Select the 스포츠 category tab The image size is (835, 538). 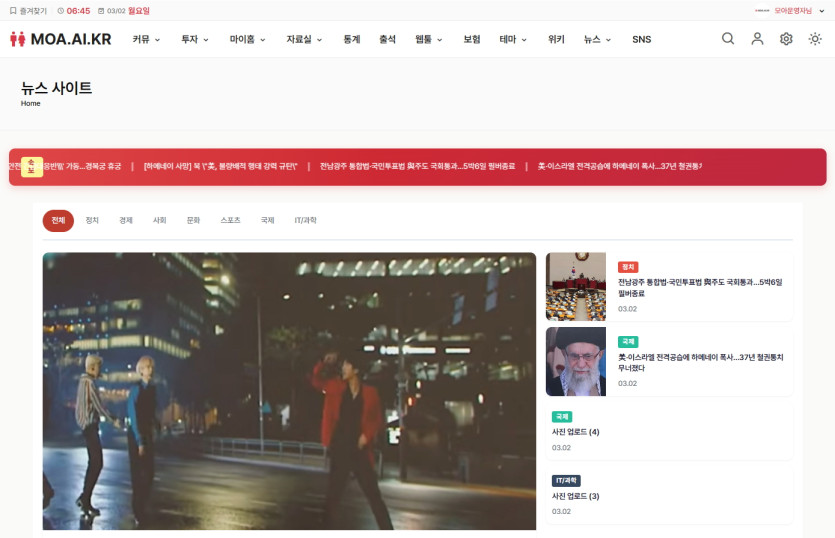230,220
